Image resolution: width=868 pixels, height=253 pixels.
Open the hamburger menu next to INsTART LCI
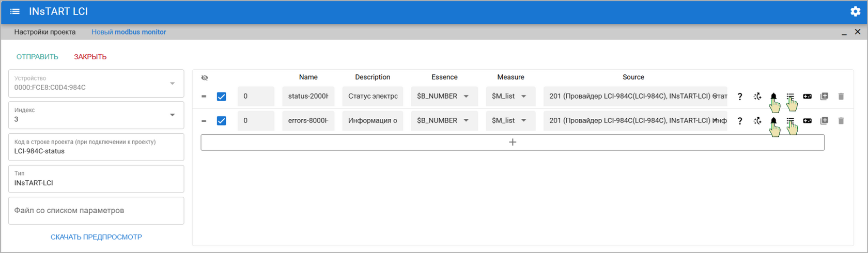pyautogui.click(x=15, y=11)
